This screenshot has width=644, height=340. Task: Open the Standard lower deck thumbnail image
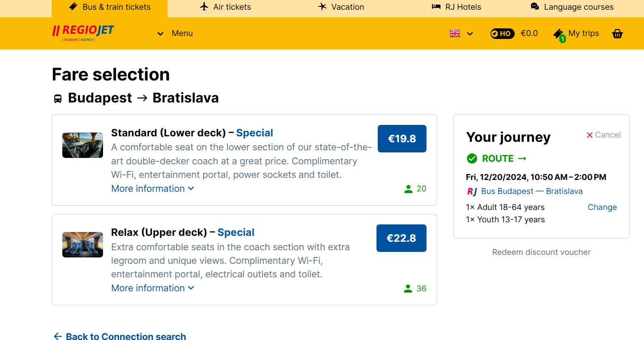[83, 145]
